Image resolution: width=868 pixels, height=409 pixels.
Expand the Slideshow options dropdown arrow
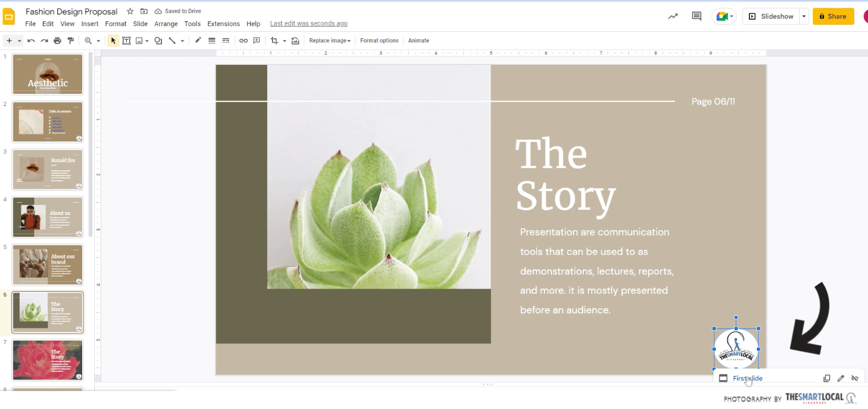[804, 16]
